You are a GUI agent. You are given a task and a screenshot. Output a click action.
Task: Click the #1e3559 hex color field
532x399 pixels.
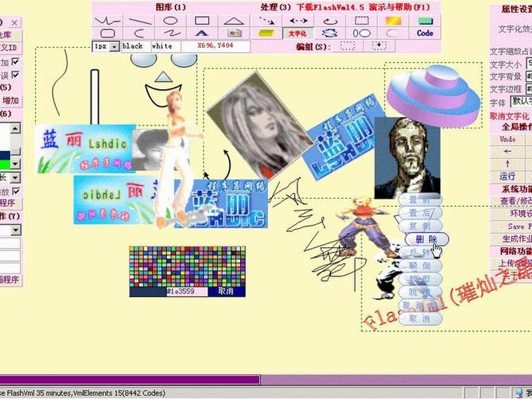[187, 291]
